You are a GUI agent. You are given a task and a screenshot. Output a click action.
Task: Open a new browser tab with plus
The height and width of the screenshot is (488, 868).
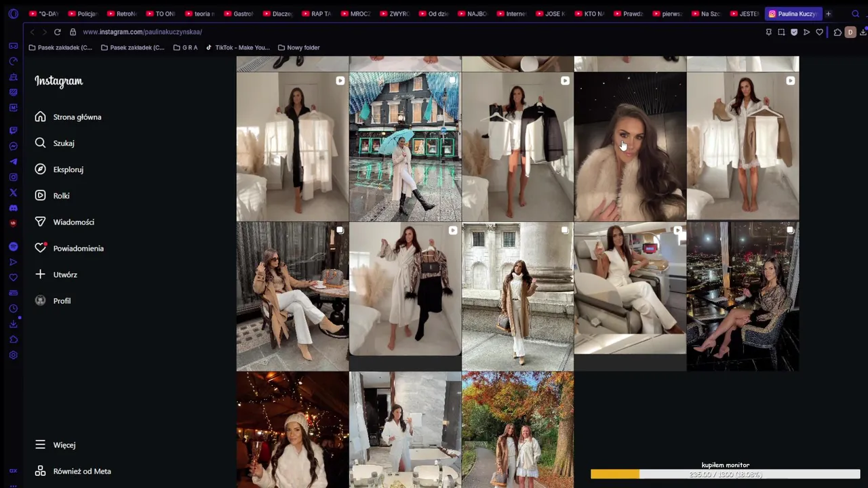(828, 14)
